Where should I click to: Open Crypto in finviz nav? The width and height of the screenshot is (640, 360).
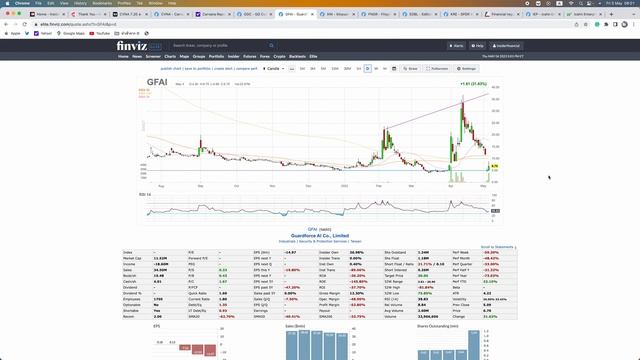coord(279,56)
